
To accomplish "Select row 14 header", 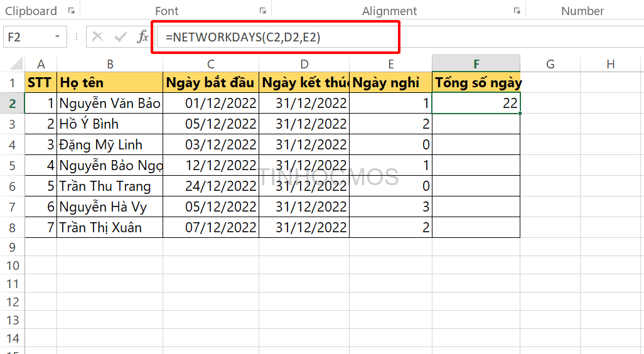I will 13,338.
